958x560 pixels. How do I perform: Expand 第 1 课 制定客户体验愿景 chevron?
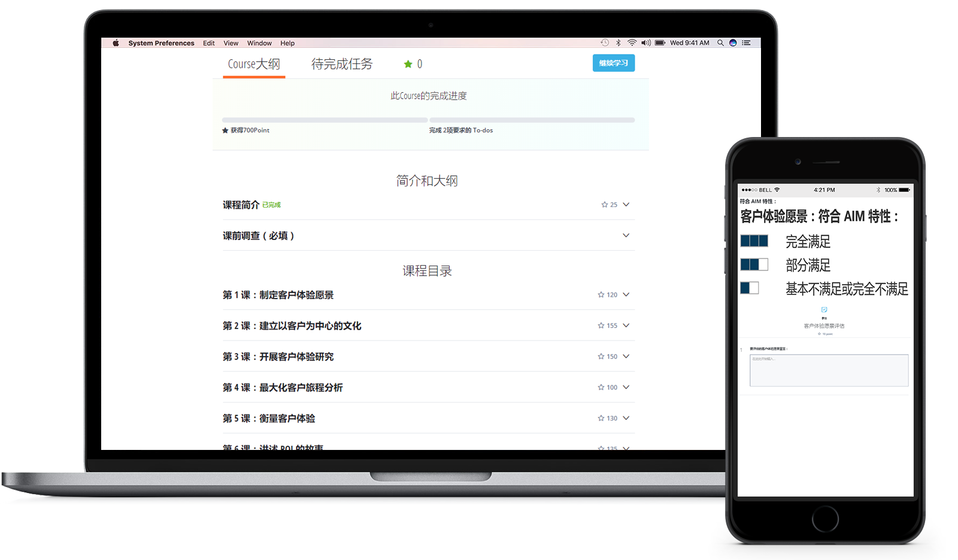click(x=626, y=294)
